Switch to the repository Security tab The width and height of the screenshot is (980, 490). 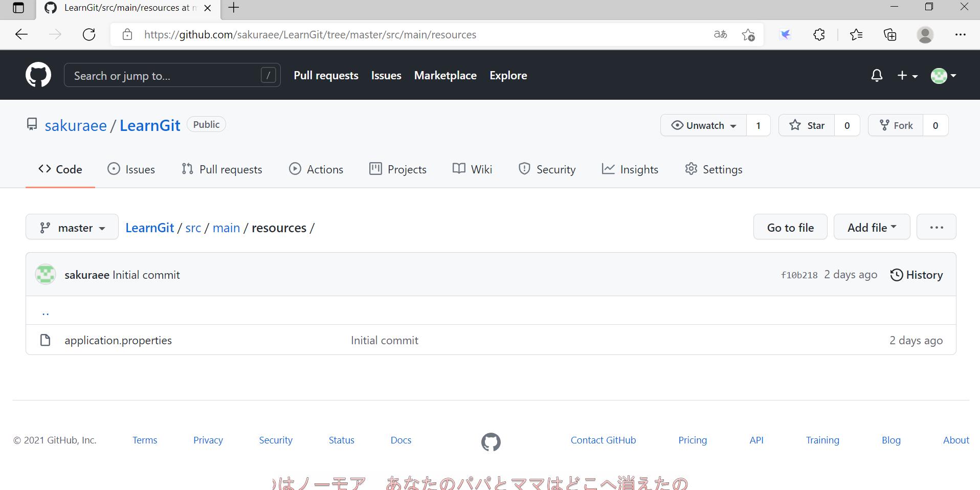547,169
